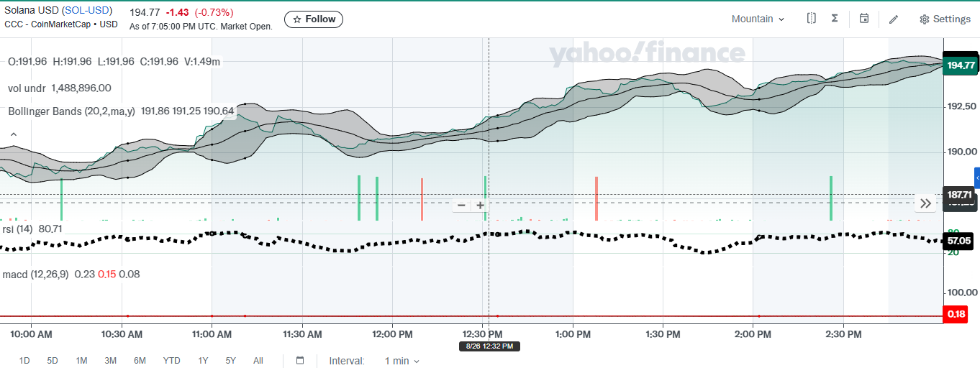Click the 1:00 PM time axis label
The height and width of the screenshot is (373, 980).
573,334
